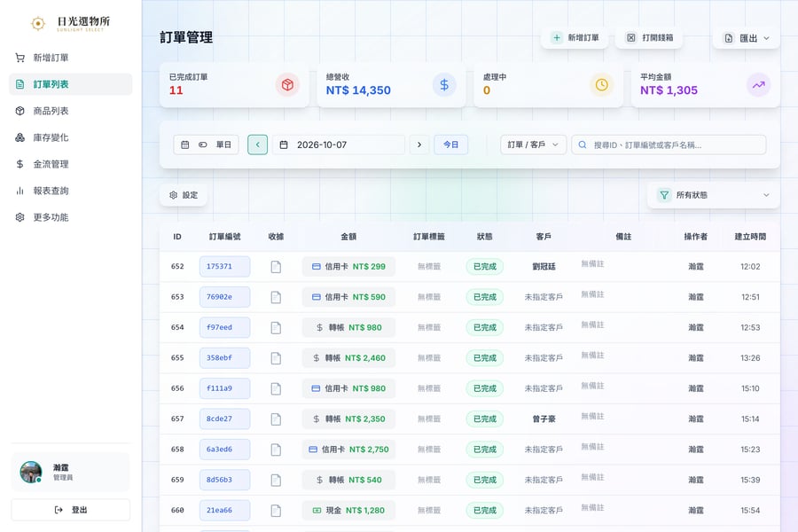Image resolution: width=798 pixels, height=532 pixels.
Task: Open order number 6a3ed6
Action: [225, 450]
